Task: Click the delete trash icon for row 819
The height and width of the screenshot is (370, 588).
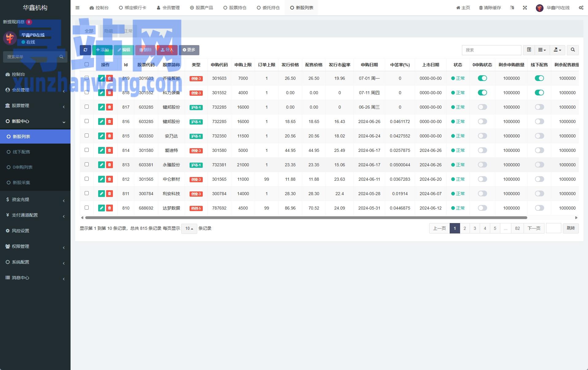Action: pos(110,78)
